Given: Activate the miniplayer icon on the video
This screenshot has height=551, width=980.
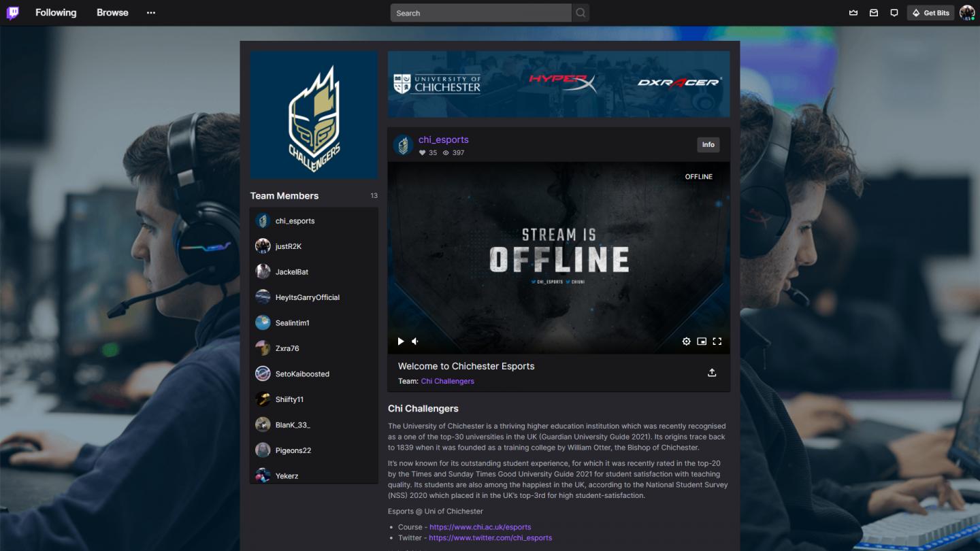Looking at the screenshot, I should click(x=702, y=341).
